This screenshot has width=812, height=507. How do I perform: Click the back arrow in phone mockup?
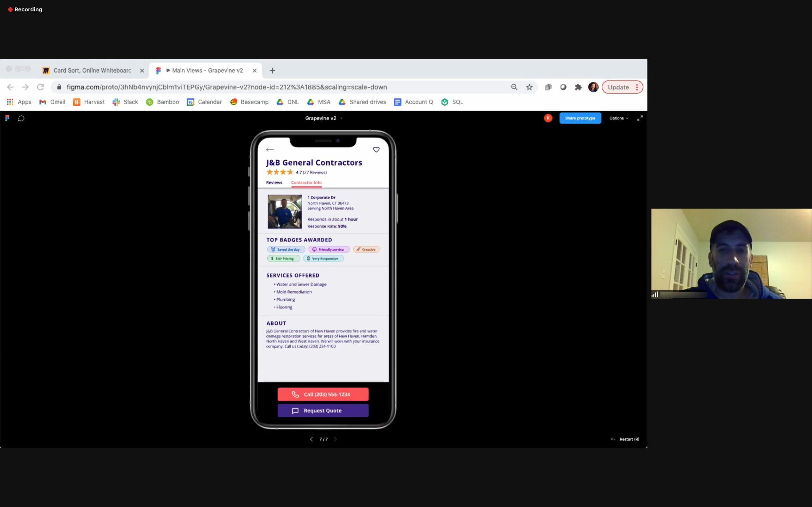point(270,150)
